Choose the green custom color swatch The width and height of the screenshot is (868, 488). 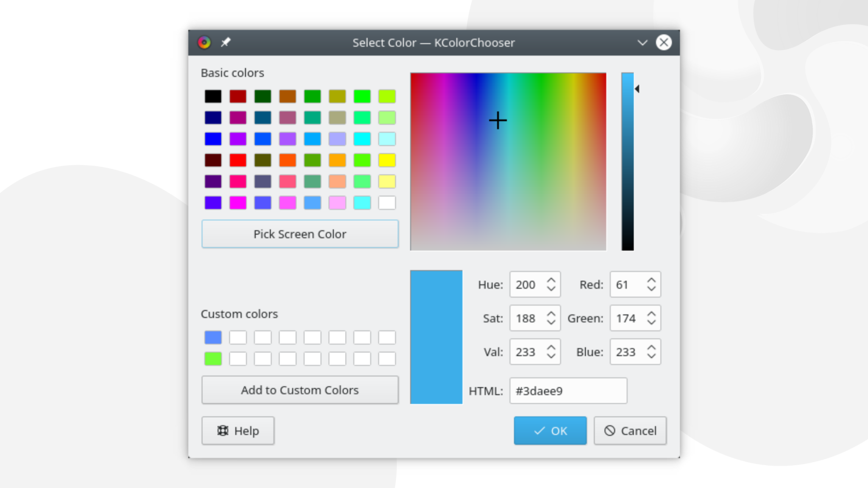coord(213,359)
